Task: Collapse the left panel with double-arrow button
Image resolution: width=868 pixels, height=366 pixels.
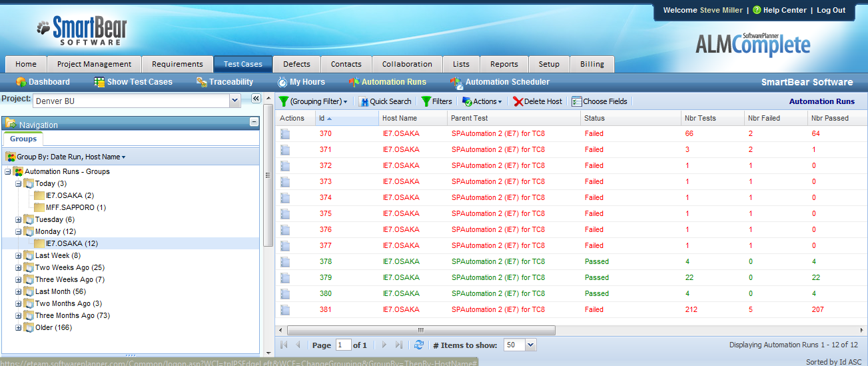Action: (255, 99)
